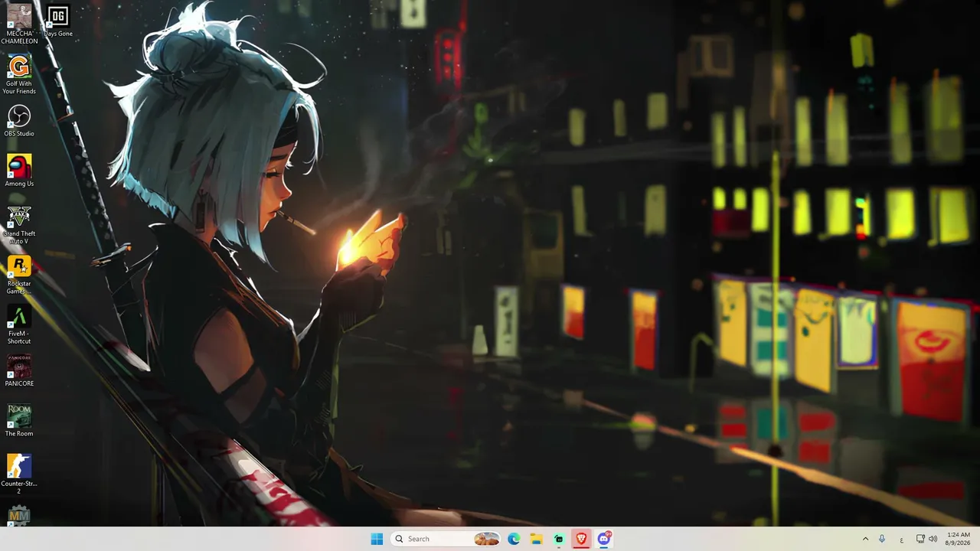Select the MECCHA CHAMELEON desktop shortcut
The height and width of the screenshot is (551, 980).
tap(19, 24)
